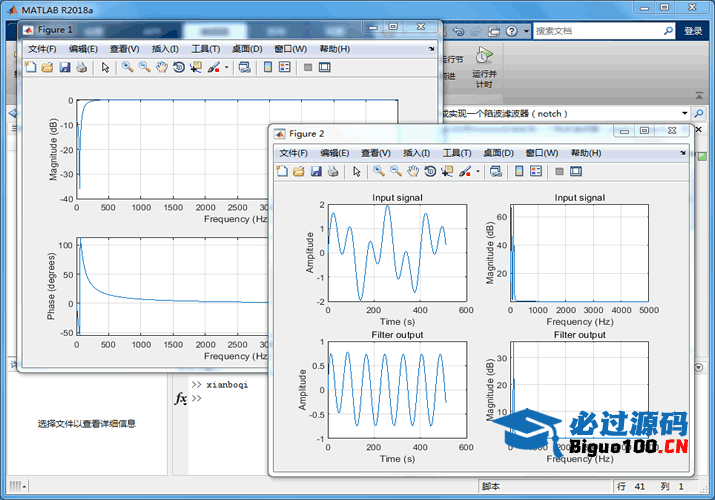Image resolution: width=715 pixels, height=500 pixels.
Task: Select the Pan hand tool in Figure 2
Action: [x=413, y=171]
